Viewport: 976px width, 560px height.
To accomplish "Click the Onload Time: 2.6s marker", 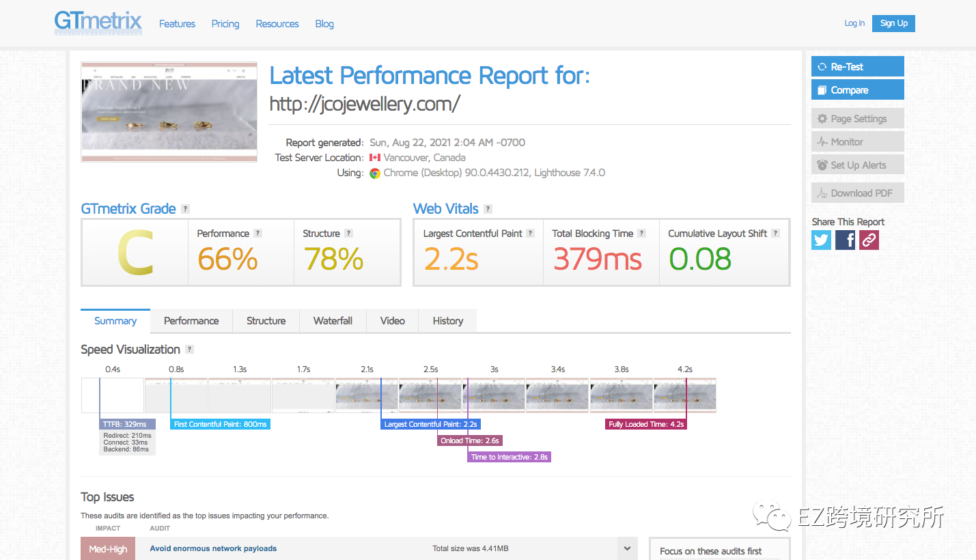I will click(470, 440).
